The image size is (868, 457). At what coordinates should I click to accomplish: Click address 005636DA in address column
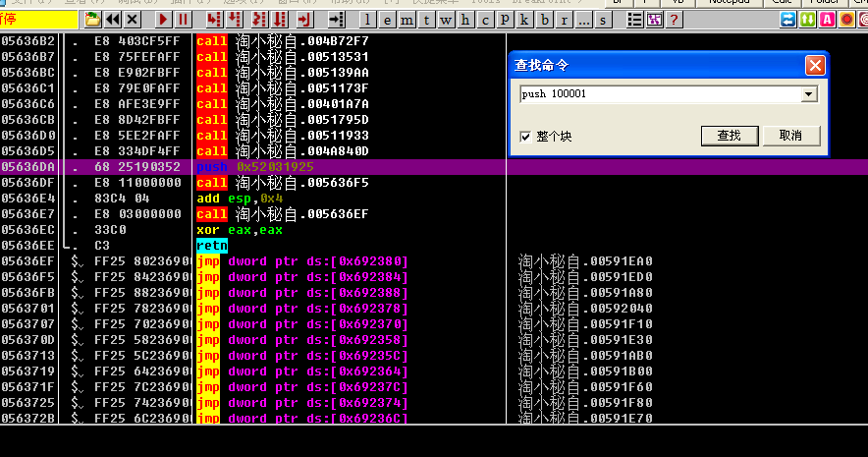pos(27,167)
